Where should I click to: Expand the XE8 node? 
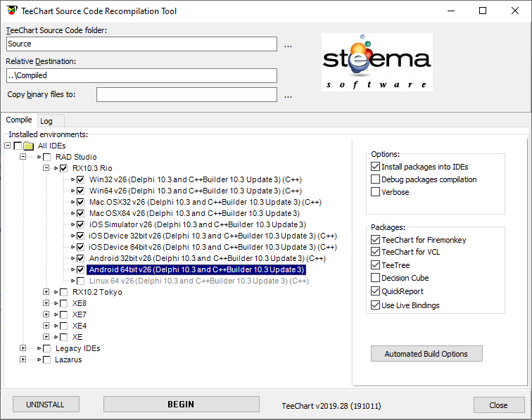pos(46,303)
